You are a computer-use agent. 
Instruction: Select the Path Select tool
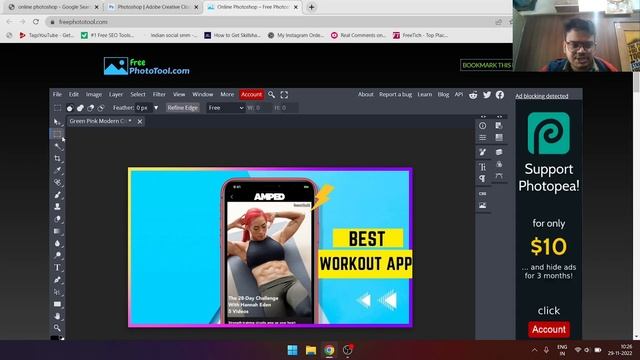pos(57,292)
